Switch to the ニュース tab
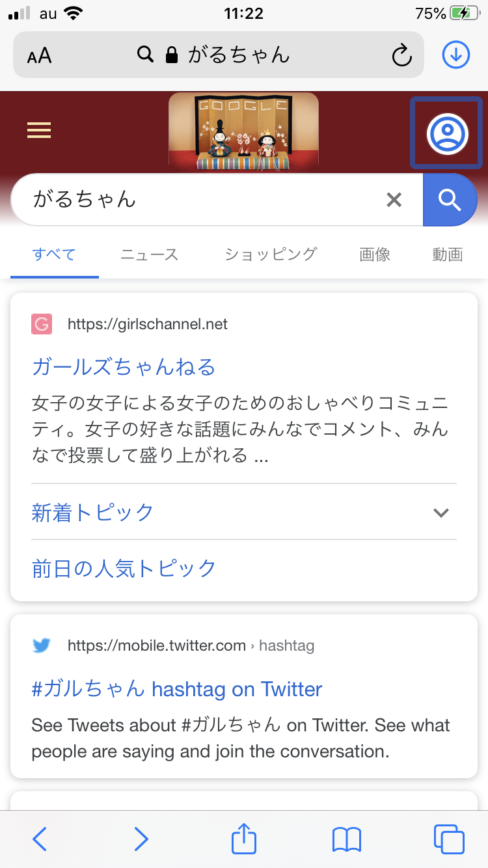The image size is (488, 868). coord(149,254)
